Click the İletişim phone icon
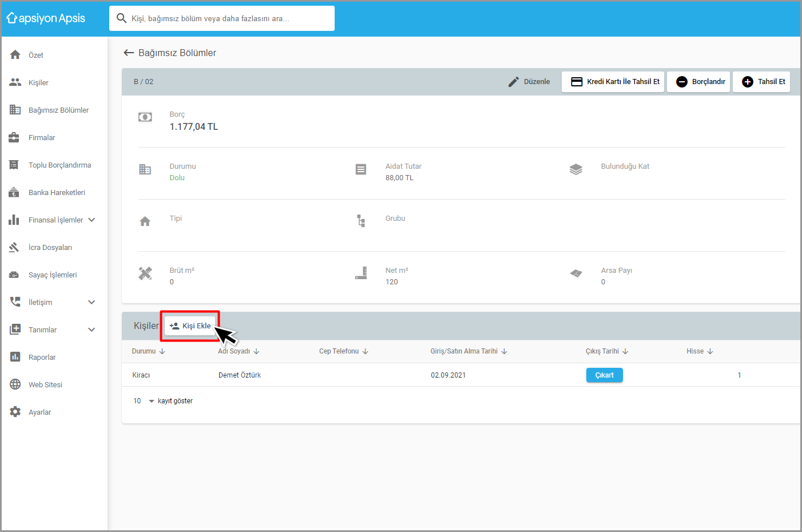802x532 pixels. (15, 302)
